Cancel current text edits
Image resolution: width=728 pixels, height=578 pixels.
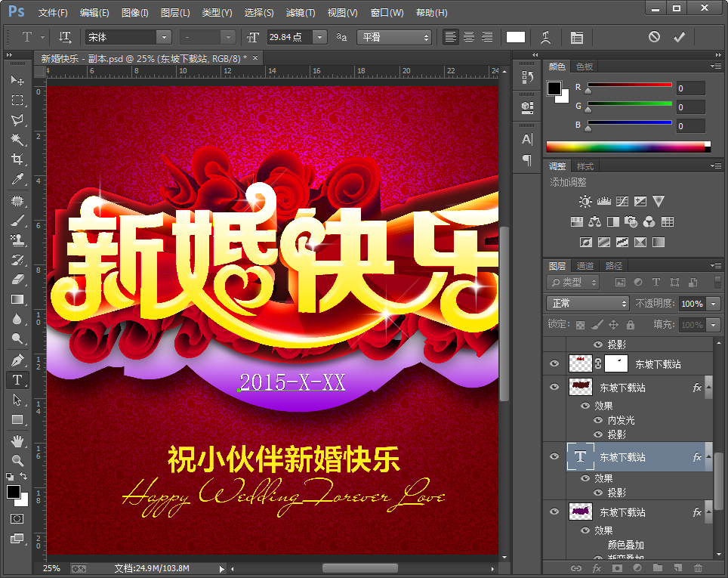[654, 37]
